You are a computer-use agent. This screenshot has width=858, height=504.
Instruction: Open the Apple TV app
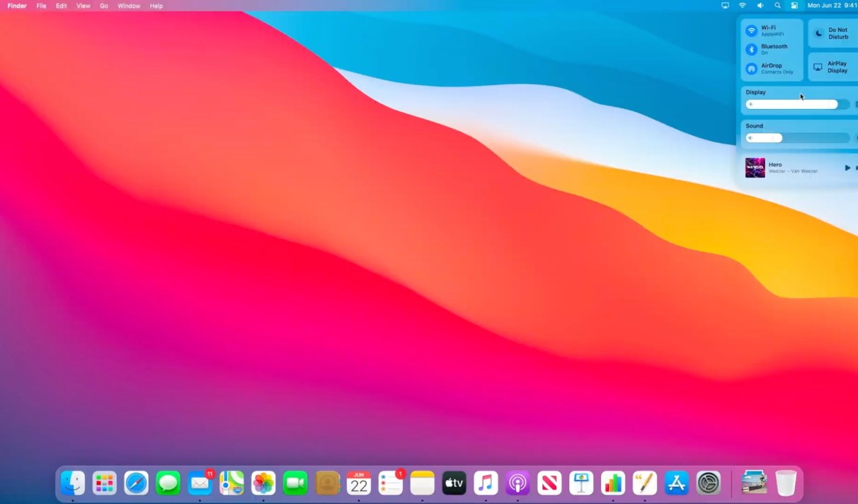(454, 483)
